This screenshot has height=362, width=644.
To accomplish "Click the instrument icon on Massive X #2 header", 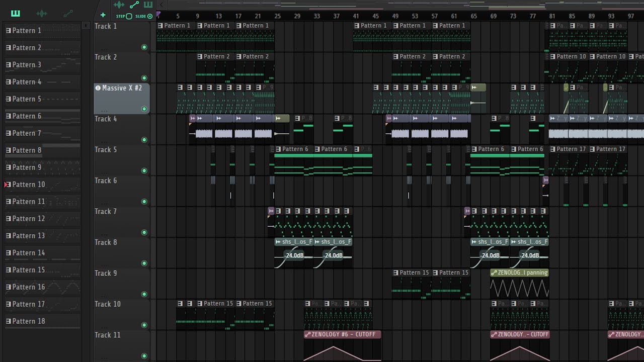I will tap(98, 88).
